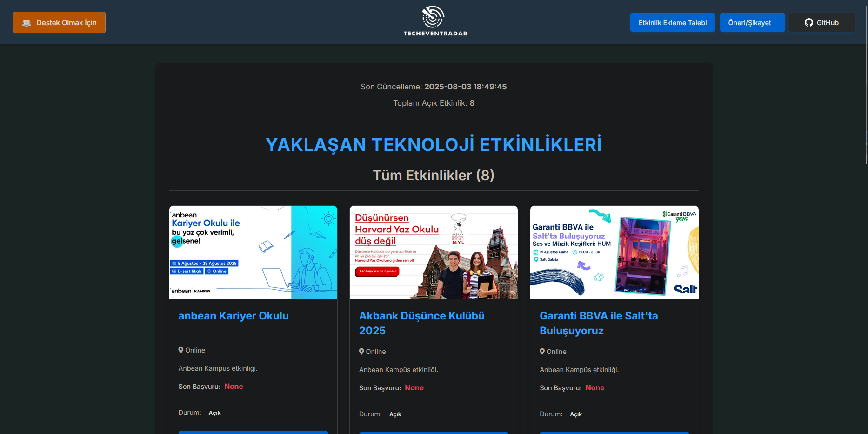
Task: Click Anbean Kampüs etkinliği text on anbean card
Action: pos(218,368)
